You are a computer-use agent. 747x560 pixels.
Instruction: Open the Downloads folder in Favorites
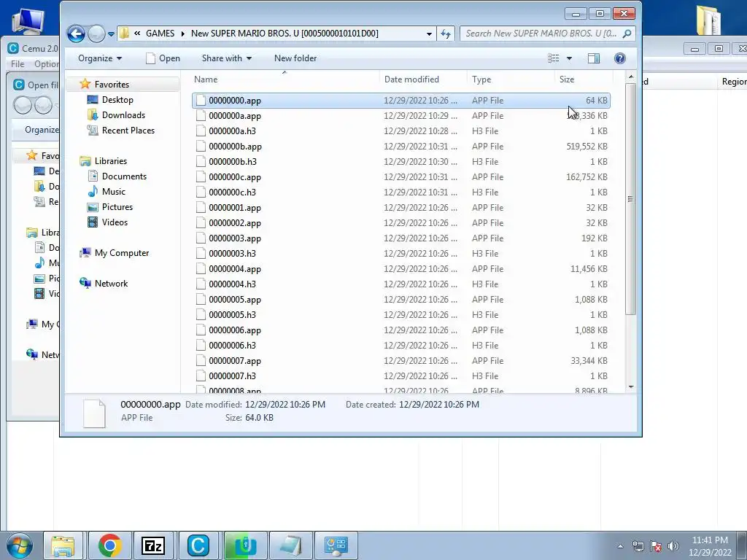[123, 114]
